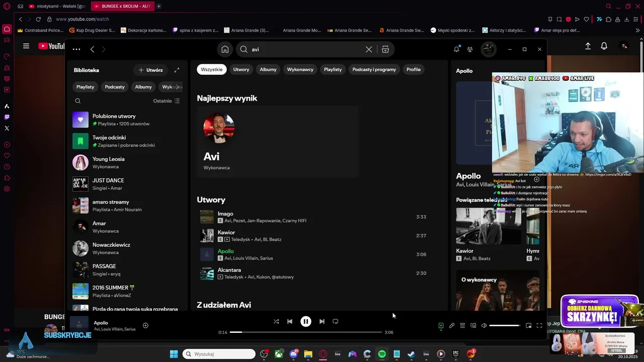This screenshot has height=362, width=644.
Task: Filter library by Playlisty chip
Action: point(85,87)
